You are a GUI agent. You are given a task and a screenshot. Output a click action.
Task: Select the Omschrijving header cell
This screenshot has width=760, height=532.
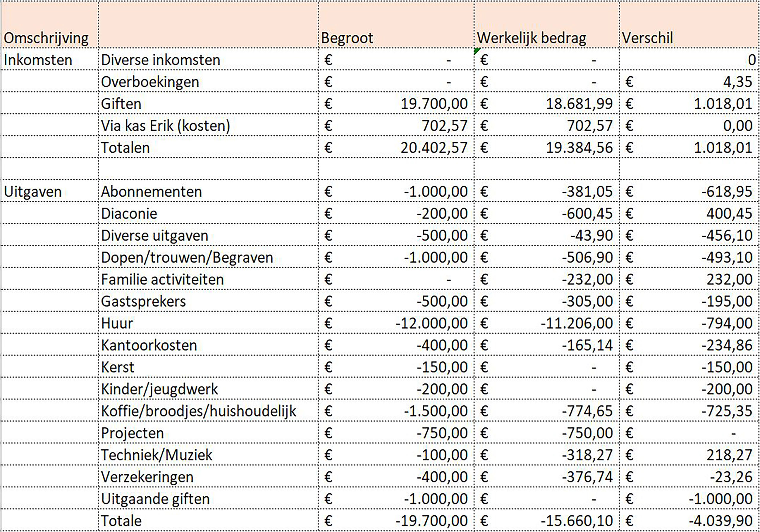pos(50,25)
